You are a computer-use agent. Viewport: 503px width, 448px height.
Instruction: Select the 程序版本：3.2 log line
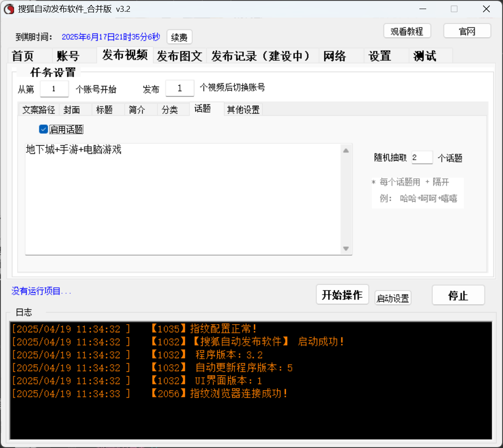click(x=137, y=355)
